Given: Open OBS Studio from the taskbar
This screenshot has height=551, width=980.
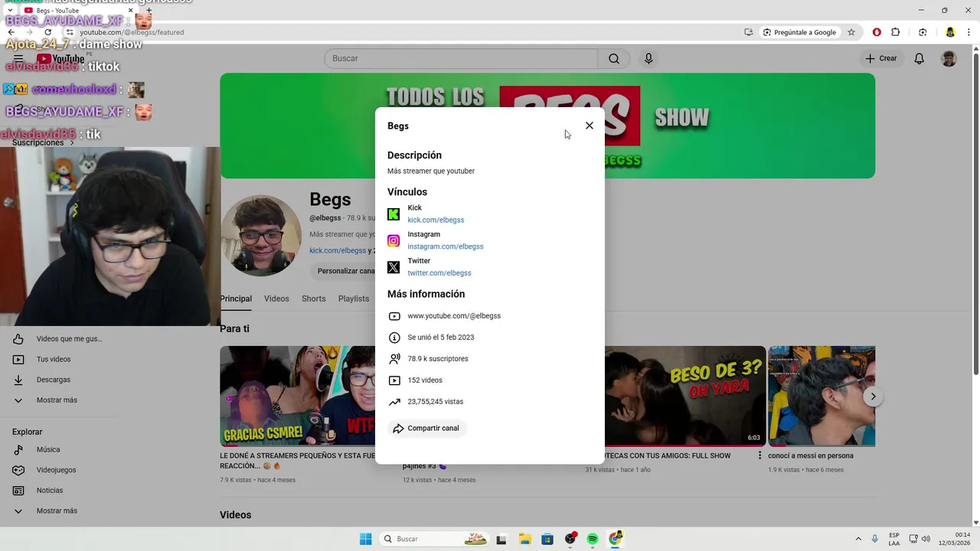Looking at the screenshot, I should tap(570, 539).
